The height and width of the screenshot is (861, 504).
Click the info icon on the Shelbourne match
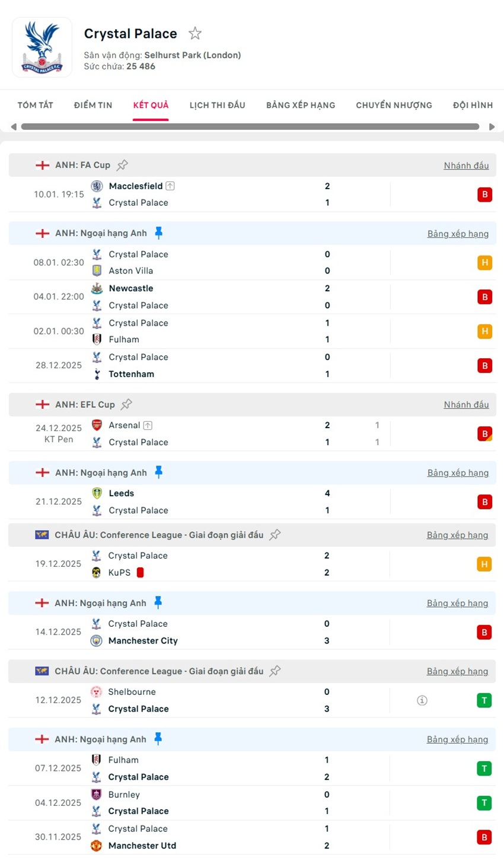(x=422, y=700)
